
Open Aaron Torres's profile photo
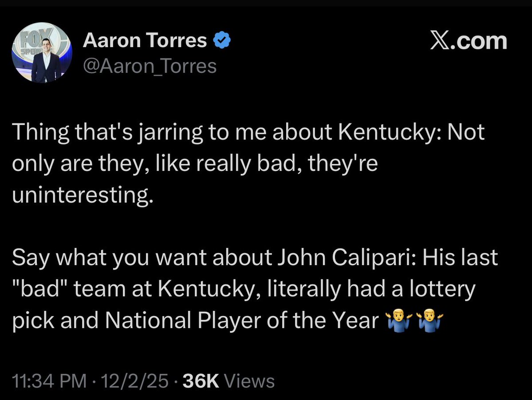42,52
